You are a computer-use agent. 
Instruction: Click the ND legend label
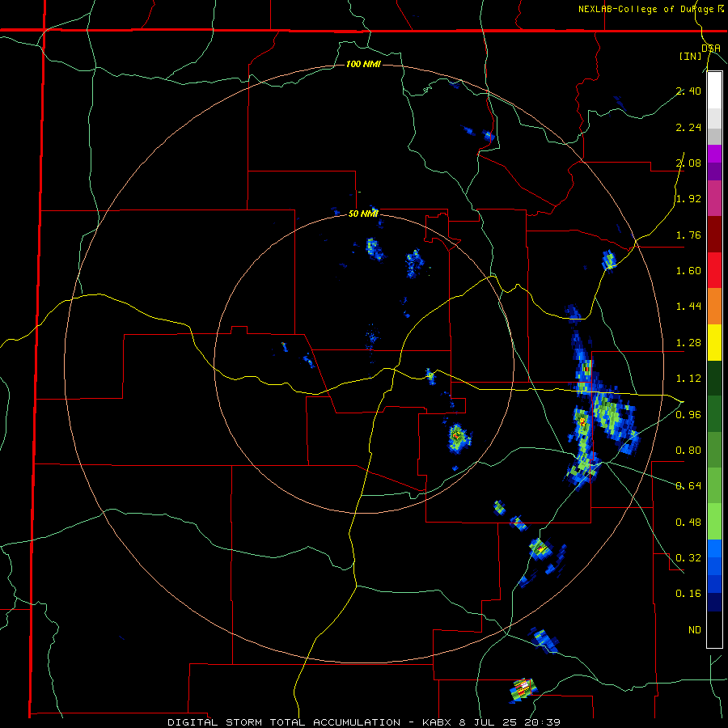pyautogui.click(x=695, y=629)
